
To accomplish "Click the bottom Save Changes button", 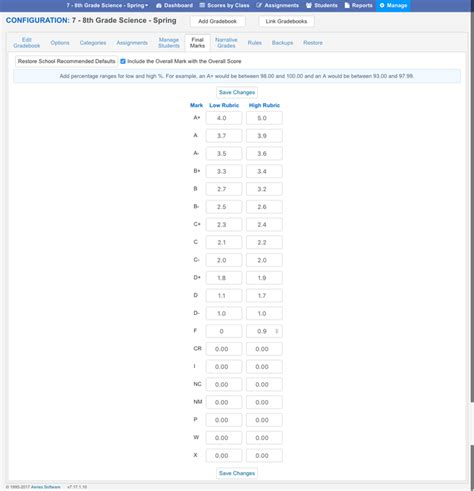I will (237, 473).
